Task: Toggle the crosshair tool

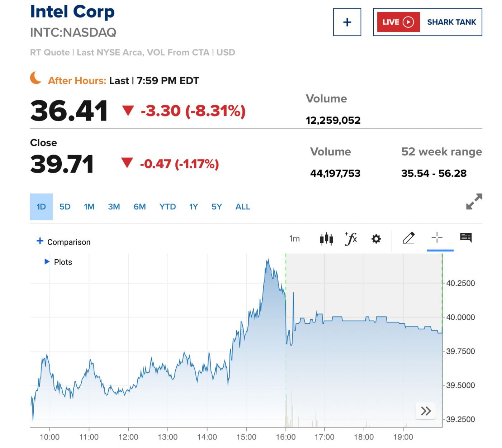Action: point(437,237)
